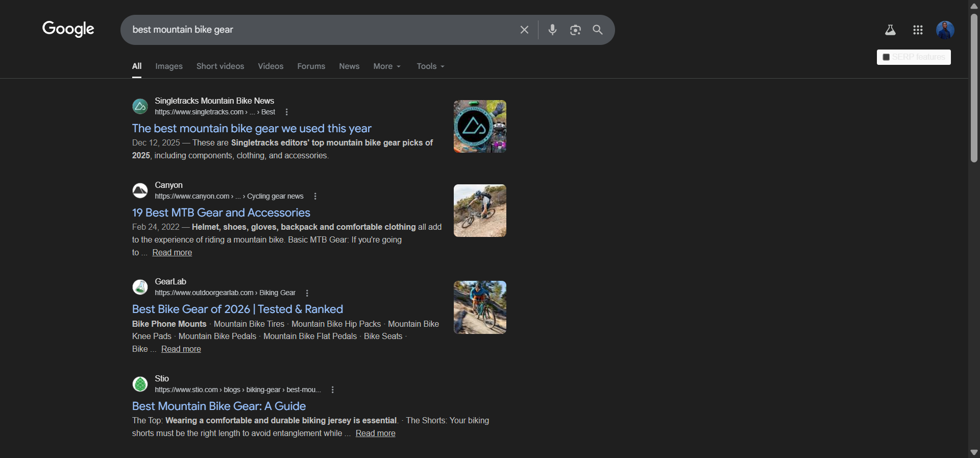The height and width of the screenshot is (458, 980).
Task: Open three-dot menu for Singletracks result
Action: [x=287, y=112]
